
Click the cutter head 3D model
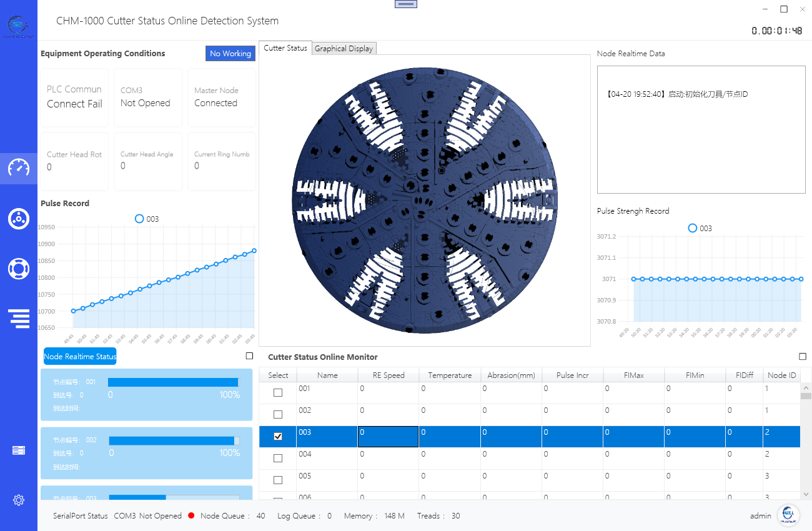[x=424, y=201]
